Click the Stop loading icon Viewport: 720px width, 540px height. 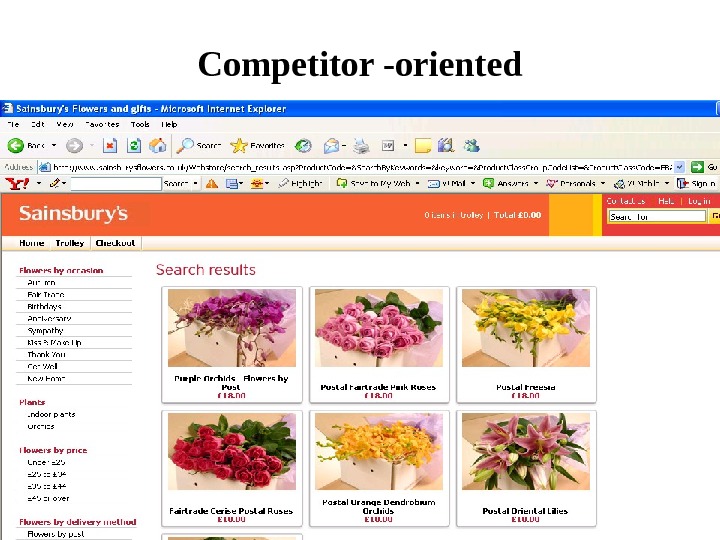click(x=110, y=146)
